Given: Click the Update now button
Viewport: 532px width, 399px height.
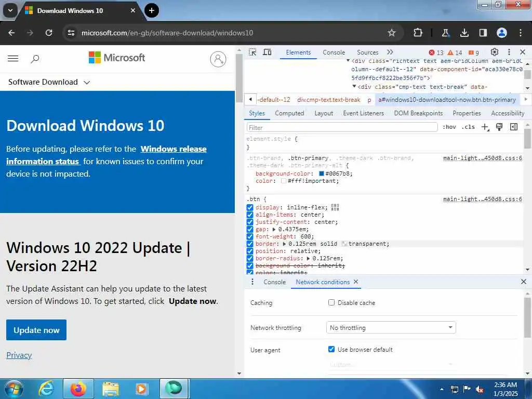Looking at the screenshot, I should tap(36, 330).
